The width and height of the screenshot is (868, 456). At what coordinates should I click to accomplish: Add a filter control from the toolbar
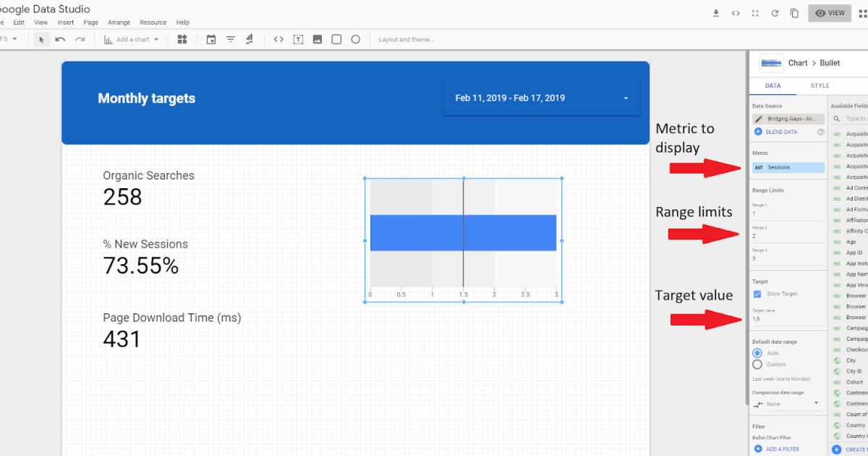pyautogui.click(x=230, y=39)
